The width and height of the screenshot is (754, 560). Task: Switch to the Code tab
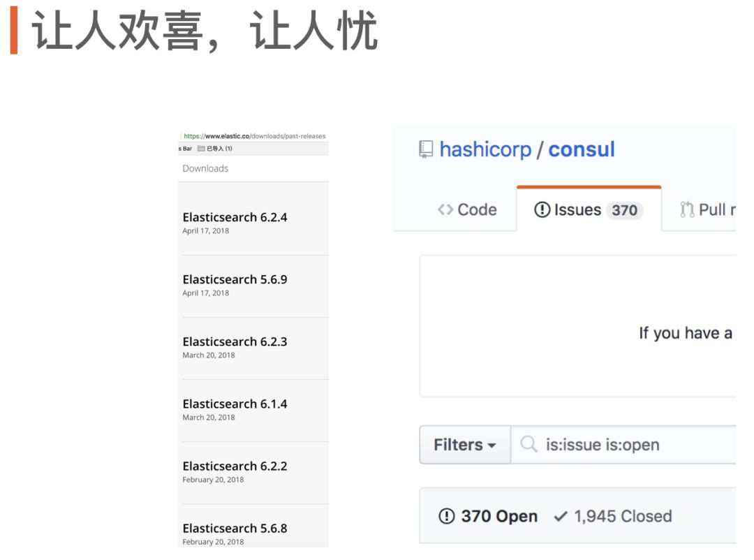[467, 209]
